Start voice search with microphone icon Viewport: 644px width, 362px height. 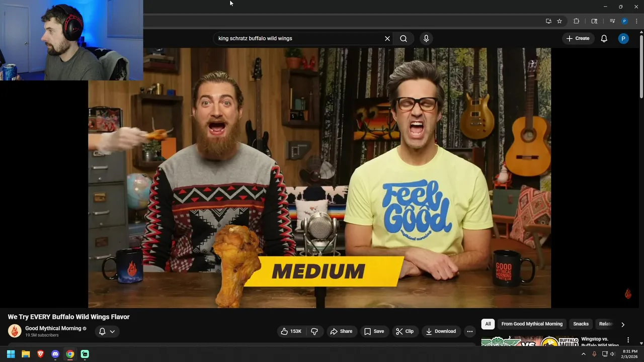(426, 39)
